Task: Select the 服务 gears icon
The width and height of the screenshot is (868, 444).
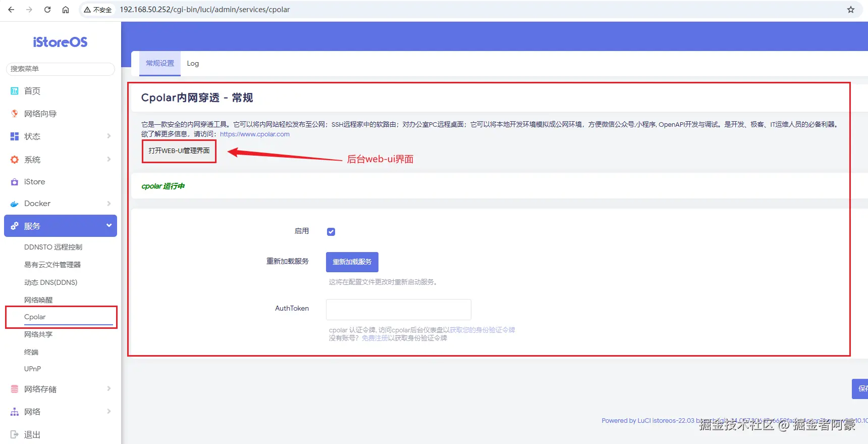Action: click(15, 226)
